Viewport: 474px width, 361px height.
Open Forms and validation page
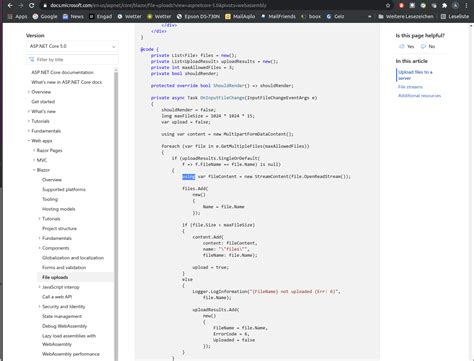(64, 267)
